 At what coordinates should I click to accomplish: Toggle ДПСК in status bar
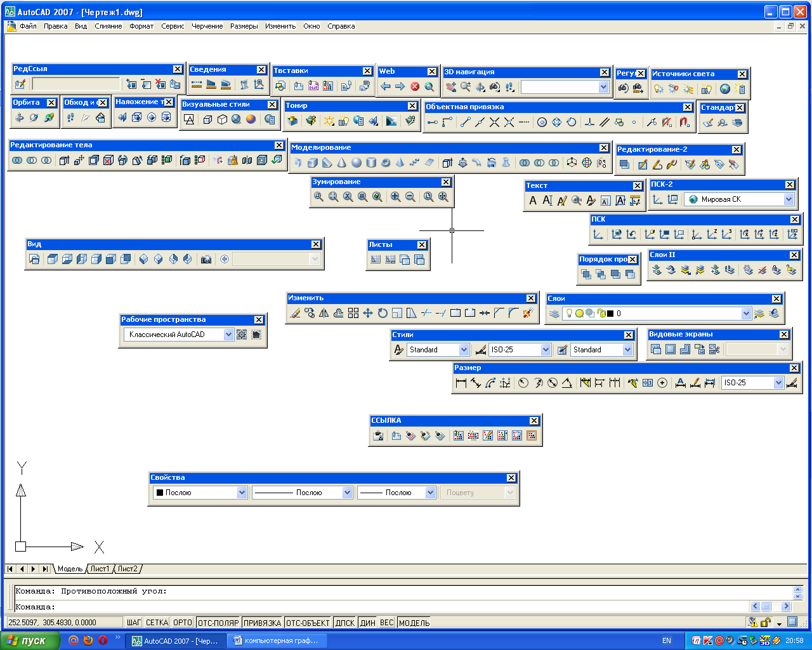(345, 623)
